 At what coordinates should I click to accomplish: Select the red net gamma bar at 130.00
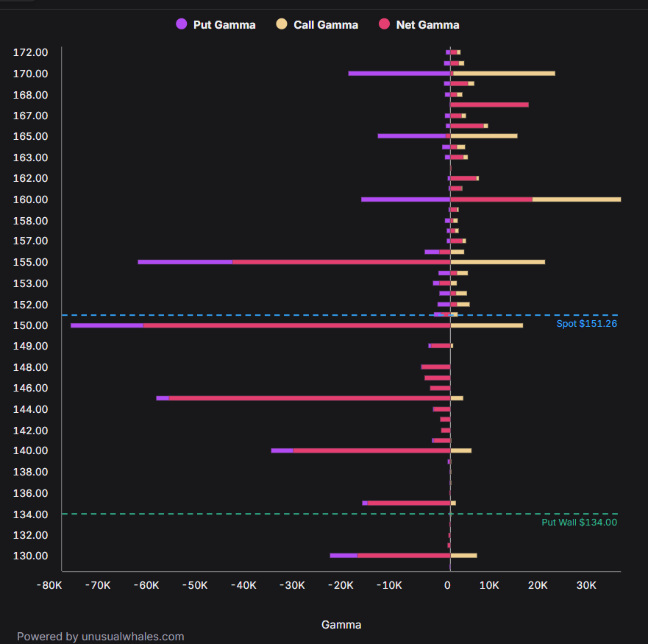click(404, 556)
